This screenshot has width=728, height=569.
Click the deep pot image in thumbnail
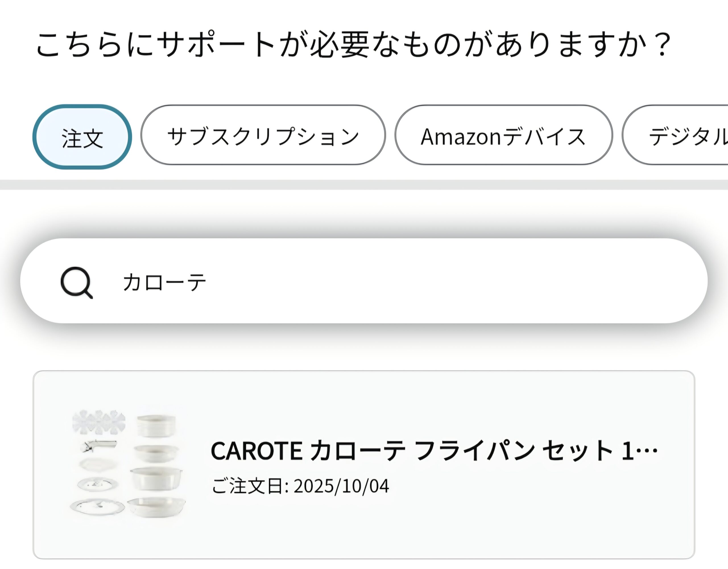click(156, 478)
